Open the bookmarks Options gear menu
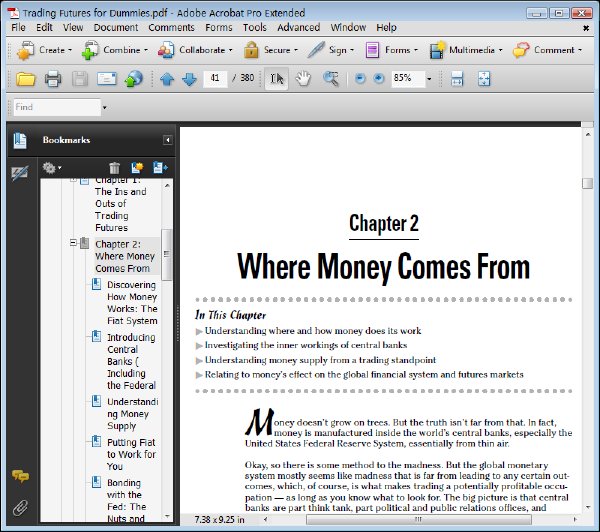The height and width of the screenshot is (532, 600). click(x=52, y=168)
